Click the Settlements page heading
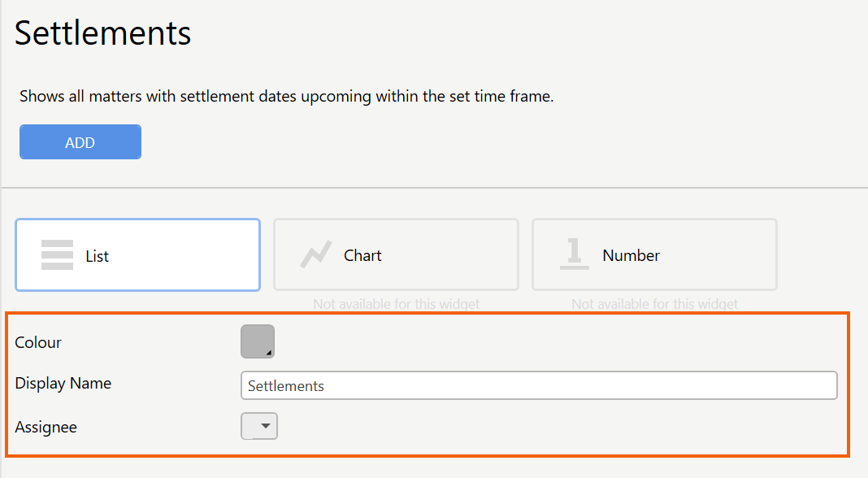Viewport: 868px width, 478px height. point(103,33)
